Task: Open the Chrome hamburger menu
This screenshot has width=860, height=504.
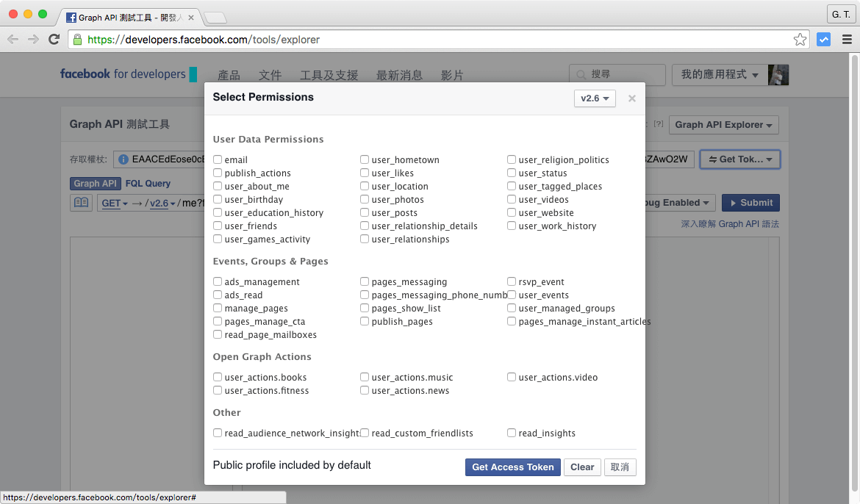Action: point(847,40)
